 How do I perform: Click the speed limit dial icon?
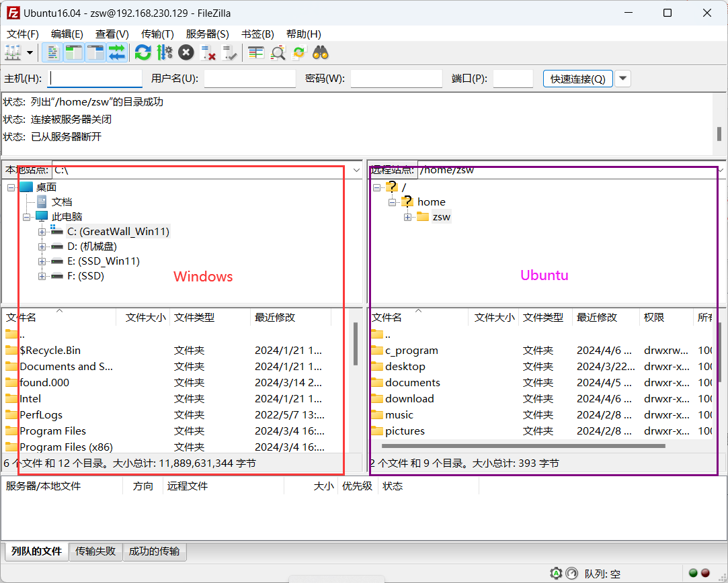[x=571, y=573]
